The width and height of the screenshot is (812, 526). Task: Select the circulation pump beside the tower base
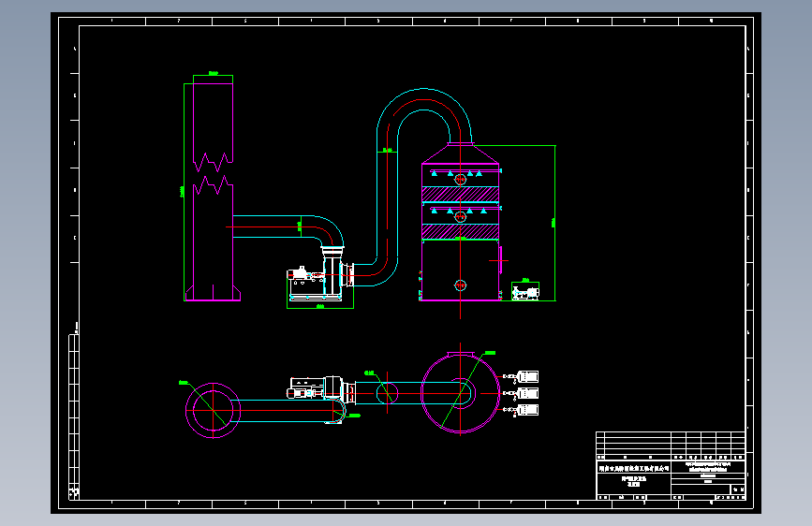click(x=525, y=294)
